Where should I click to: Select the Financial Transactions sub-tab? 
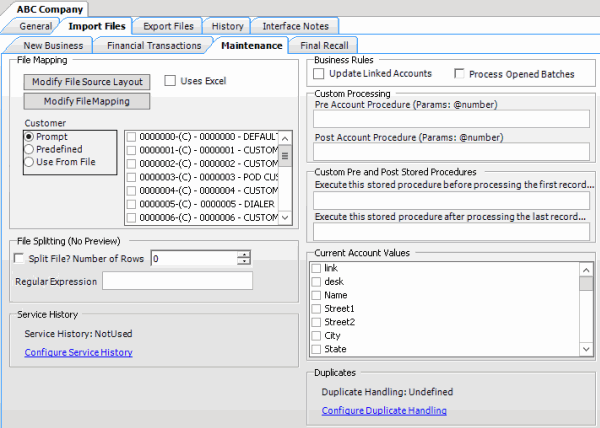pyautogui.click(x=153, y=45)
